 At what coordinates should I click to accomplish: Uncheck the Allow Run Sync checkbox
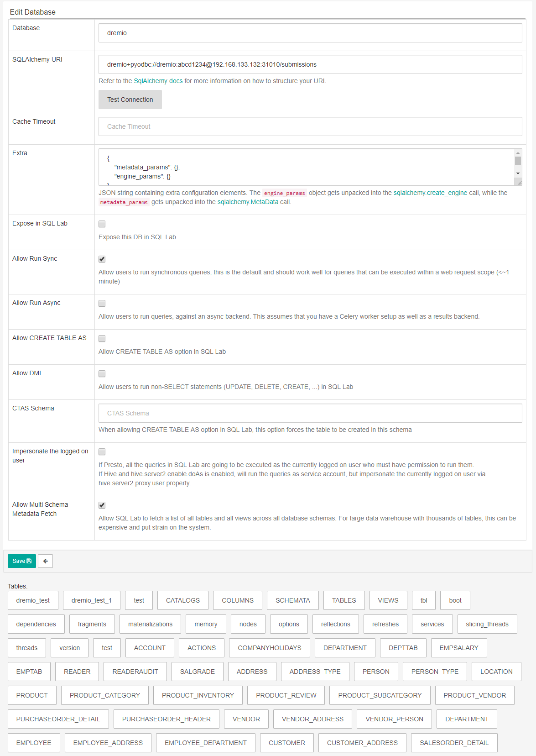(102, 259)
